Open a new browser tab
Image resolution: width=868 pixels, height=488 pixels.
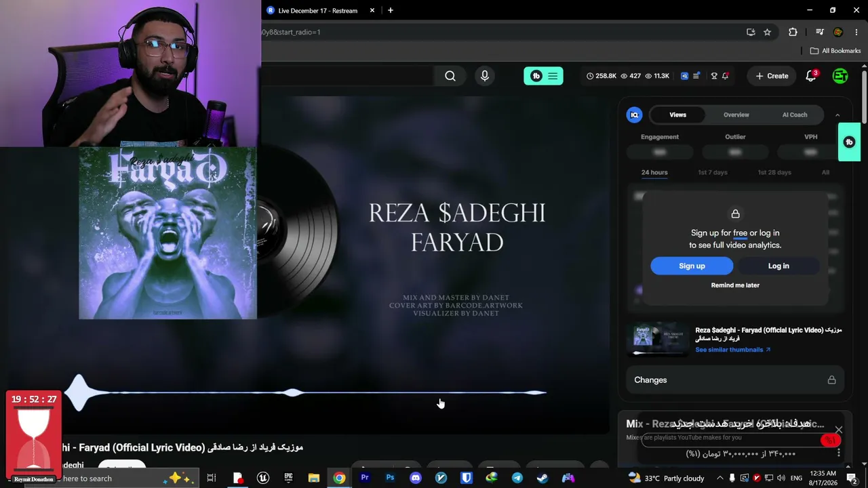(x=390, y=10)
